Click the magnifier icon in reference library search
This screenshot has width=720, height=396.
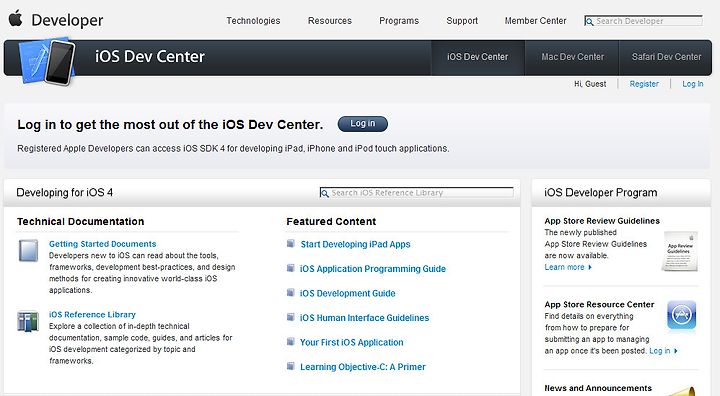point(325,193)
